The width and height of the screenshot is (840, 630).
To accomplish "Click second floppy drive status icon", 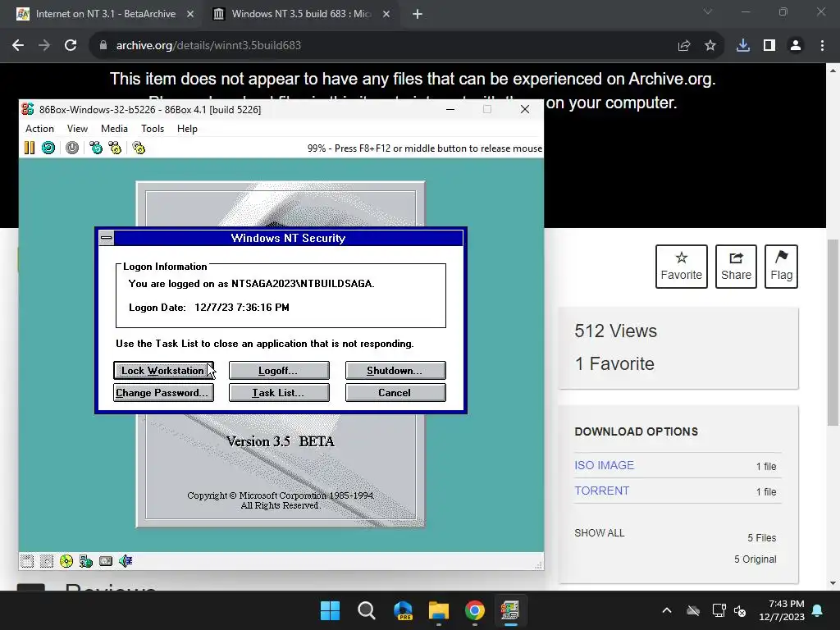I will (x=47, y=561).
